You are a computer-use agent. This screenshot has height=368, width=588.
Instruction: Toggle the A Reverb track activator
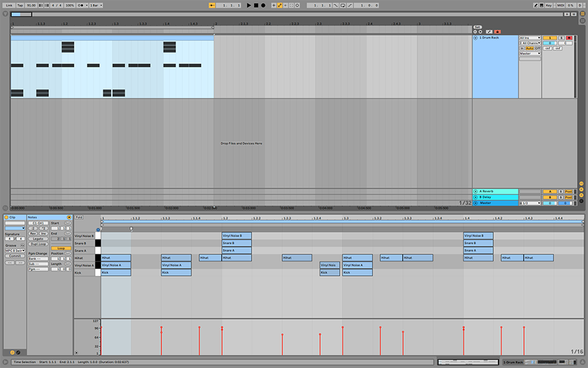[x=549, y=192]
